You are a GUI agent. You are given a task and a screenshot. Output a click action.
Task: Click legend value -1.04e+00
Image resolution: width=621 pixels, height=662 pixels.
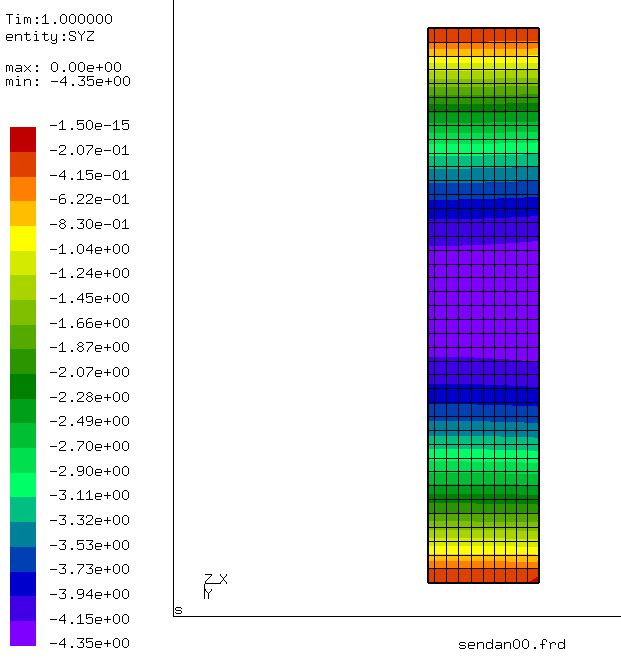pyautogui.click(x=89, y=249)
